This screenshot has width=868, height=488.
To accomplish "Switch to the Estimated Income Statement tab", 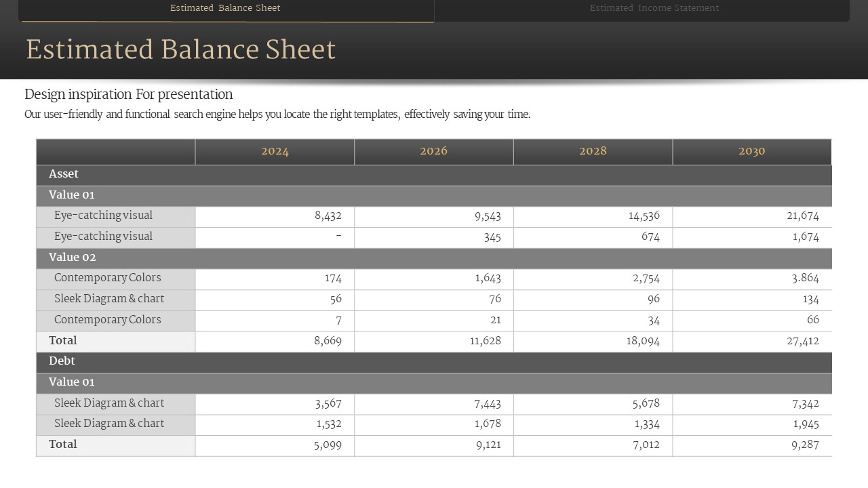I will (x=654, y=8).
